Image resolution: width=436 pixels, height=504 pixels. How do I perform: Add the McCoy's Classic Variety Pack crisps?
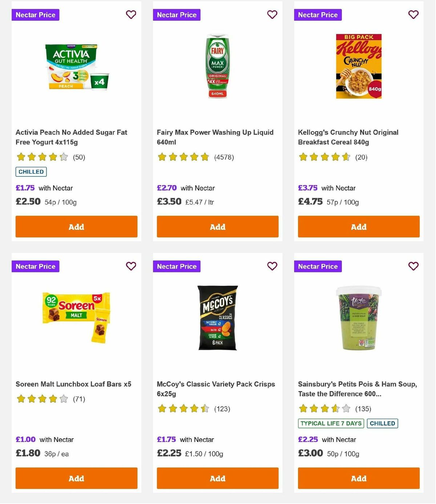click(x=217, y=478)
